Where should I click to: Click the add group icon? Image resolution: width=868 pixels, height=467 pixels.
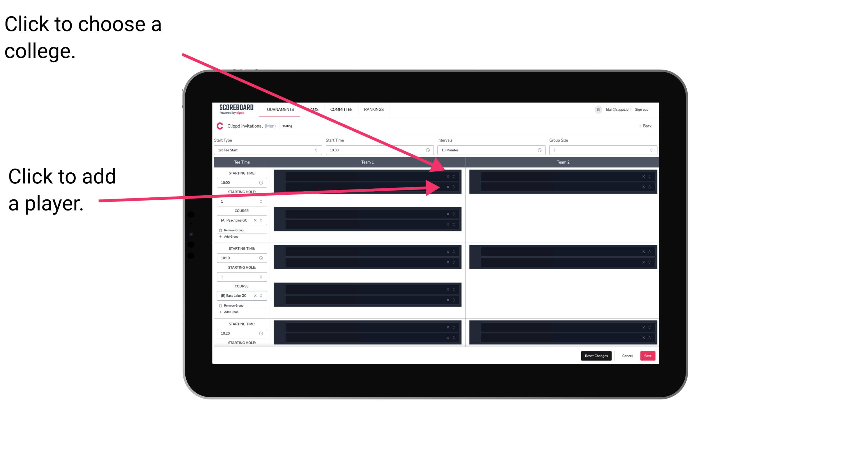click(x=221, y=237)
